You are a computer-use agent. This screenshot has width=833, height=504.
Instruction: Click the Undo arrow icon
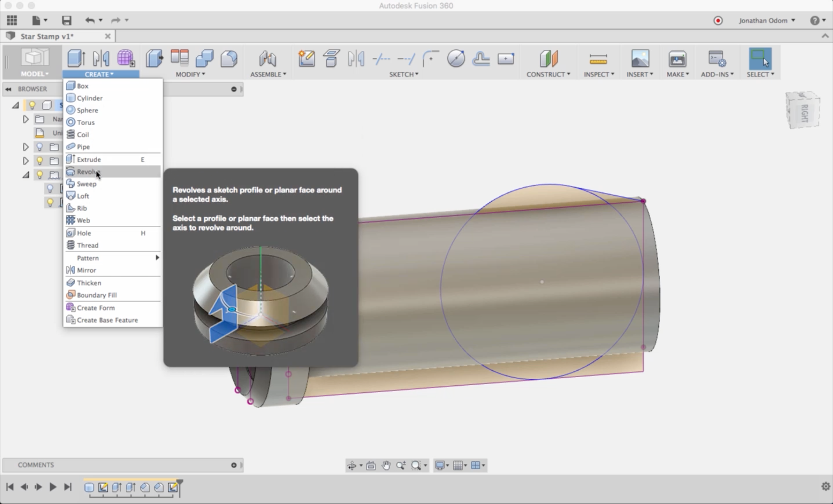point(90,20)
